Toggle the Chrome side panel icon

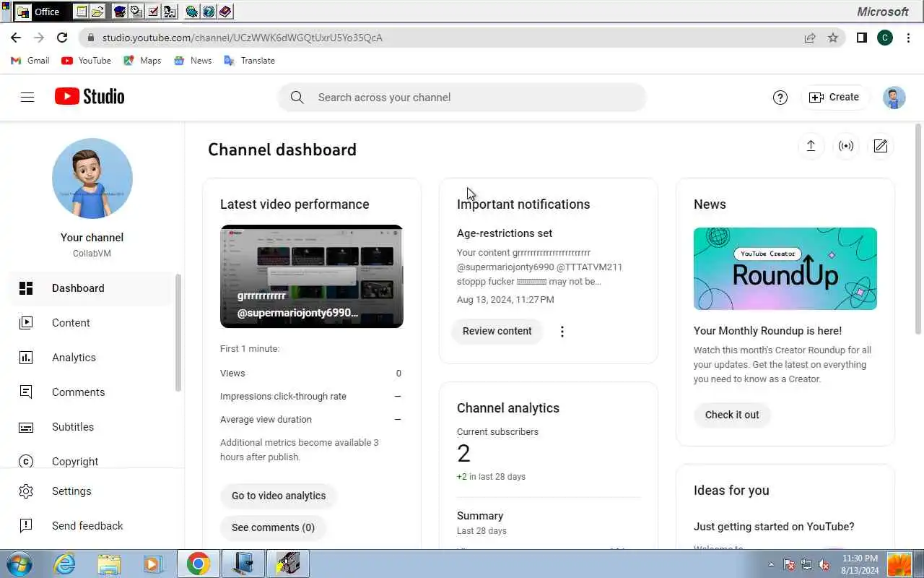(x=861, y=38)
